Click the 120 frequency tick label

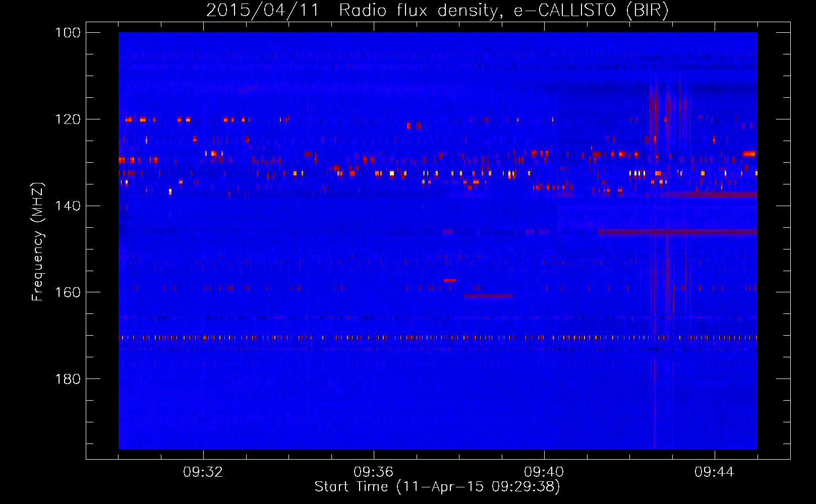(68, 119)
